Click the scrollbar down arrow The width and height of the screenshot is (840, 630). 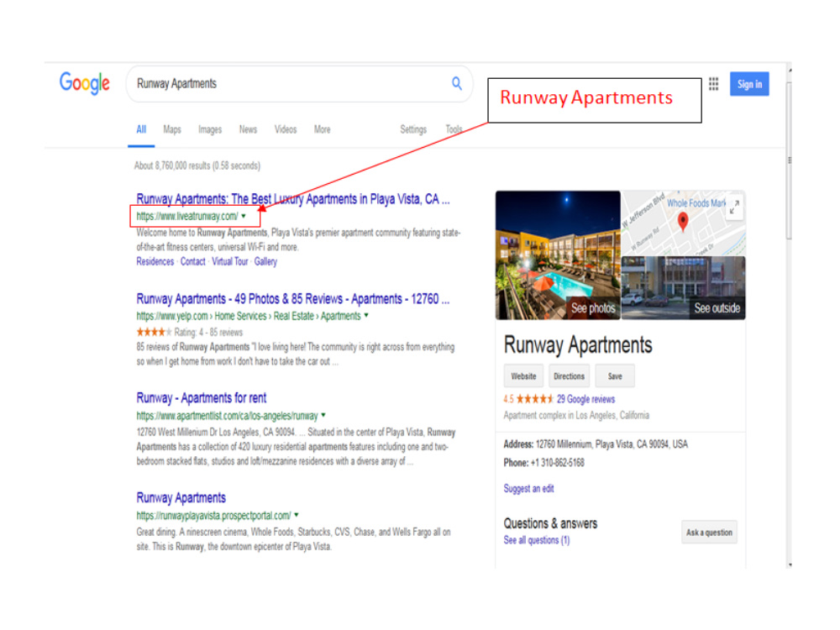[x=789, y=564]
